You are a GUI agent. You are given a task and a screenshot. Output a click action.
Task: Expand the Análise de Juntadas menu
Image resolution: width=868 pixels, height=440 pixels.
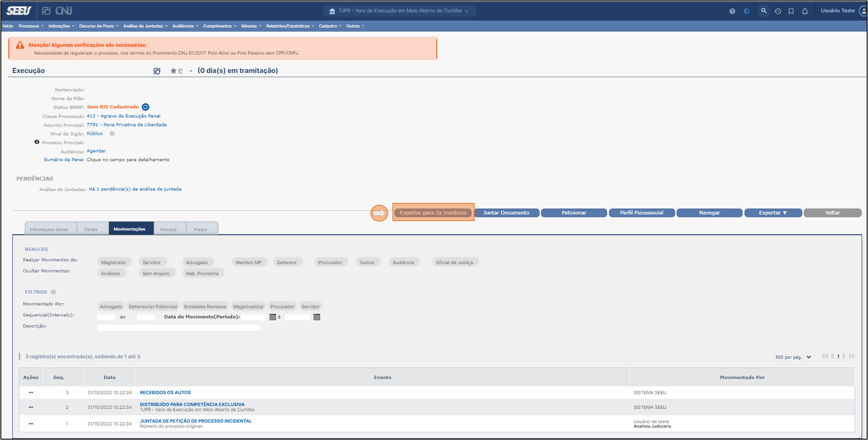click(x=145, y=26)
